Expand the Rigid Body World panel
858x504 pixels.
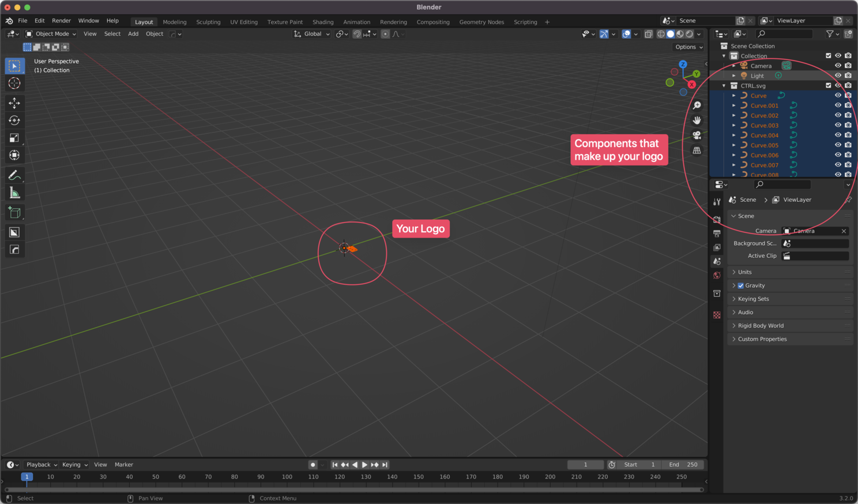click(x=790, y=326)
